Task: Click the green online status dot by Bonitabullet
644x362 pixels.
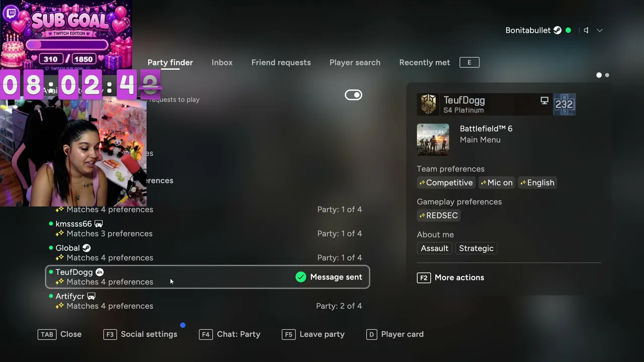Action: coord(569,30)
